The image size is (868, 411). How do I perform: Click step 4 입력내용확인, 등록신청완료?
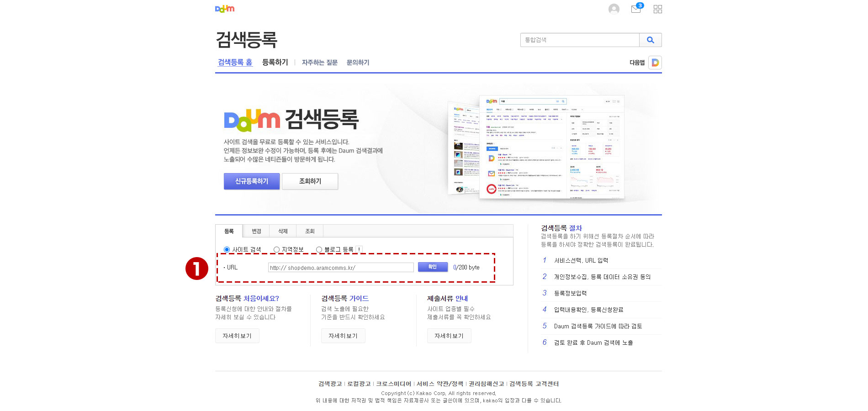[588, 310]
